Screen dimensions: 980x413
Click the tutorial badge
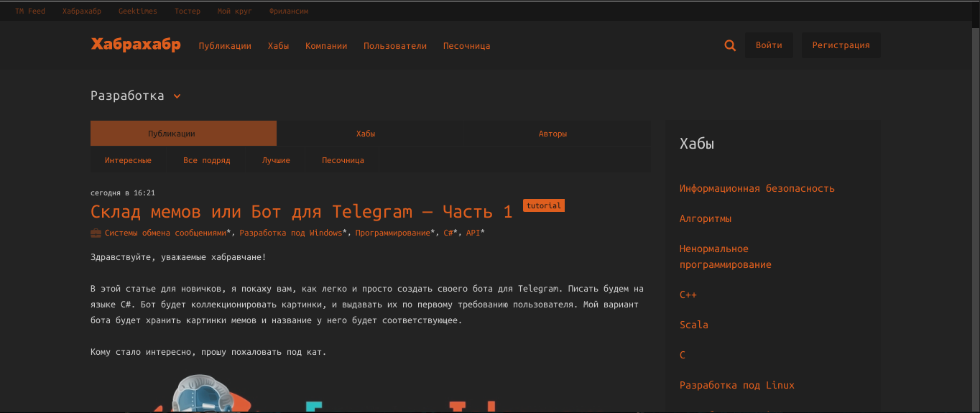tap(543, 205)
